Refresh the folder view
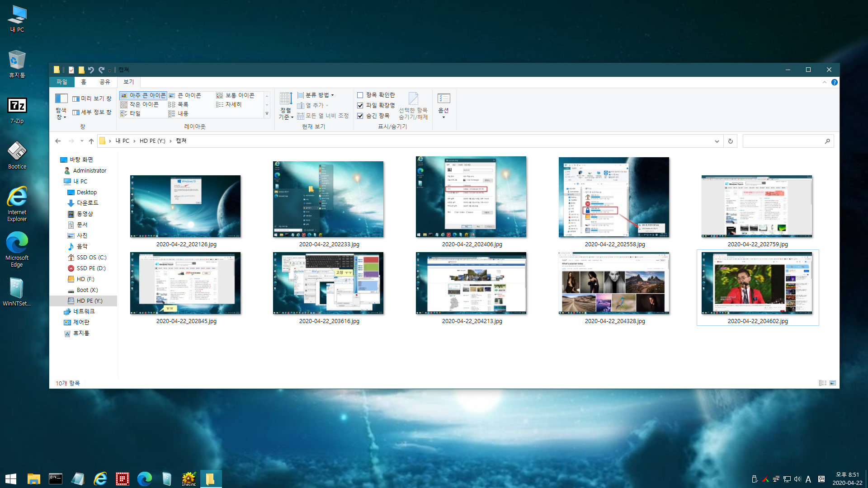Screen dimensions: 868x488 (730, 141)
